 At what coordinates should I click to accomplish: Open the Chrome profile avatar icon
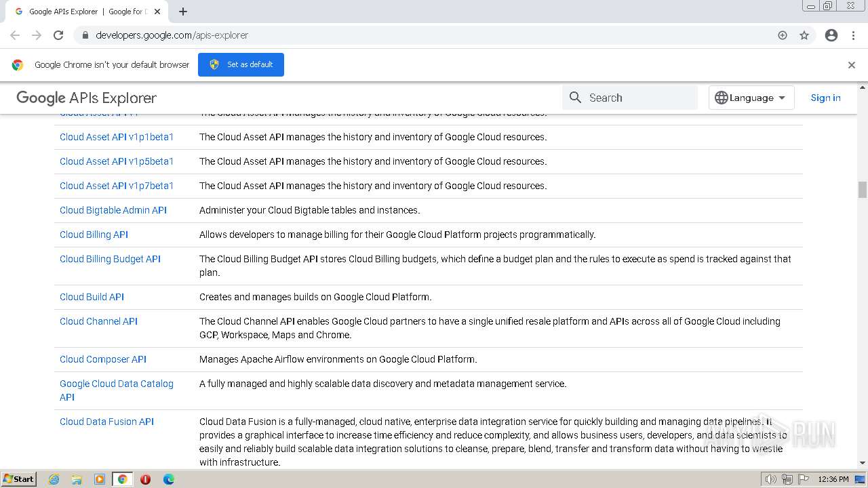(831, 35)
